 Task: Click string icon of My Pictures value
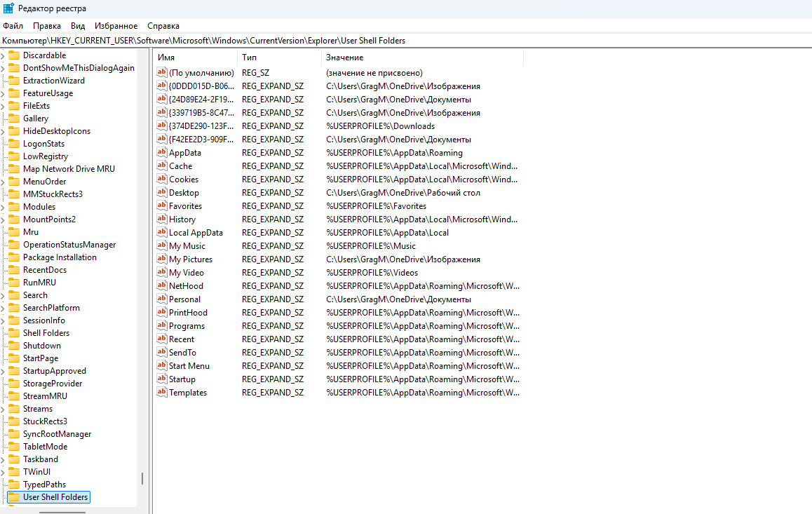pos(161,259)
